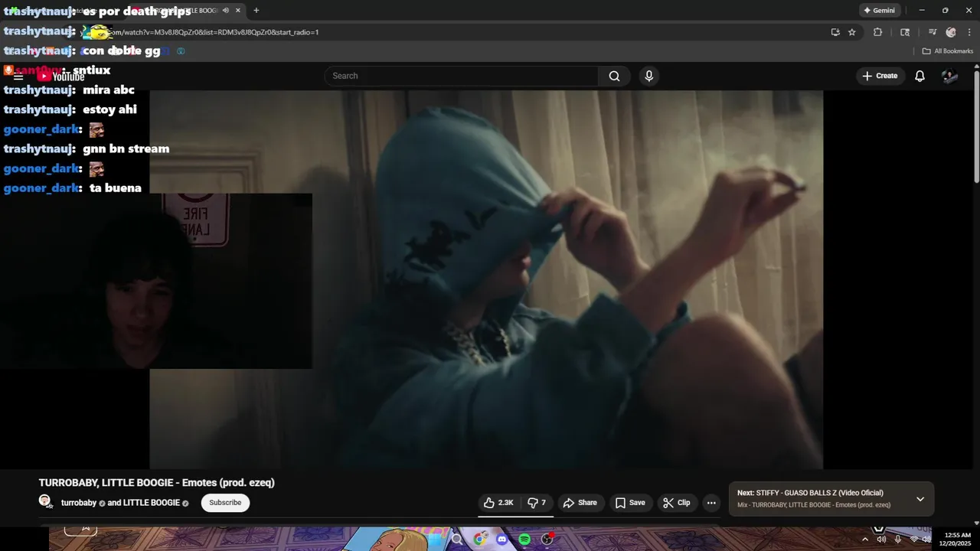The height and width of the screenshot is (551, 980).
Task: Open the turrobaby channel link
Action: pyautogui.click(x=79, y=503)
